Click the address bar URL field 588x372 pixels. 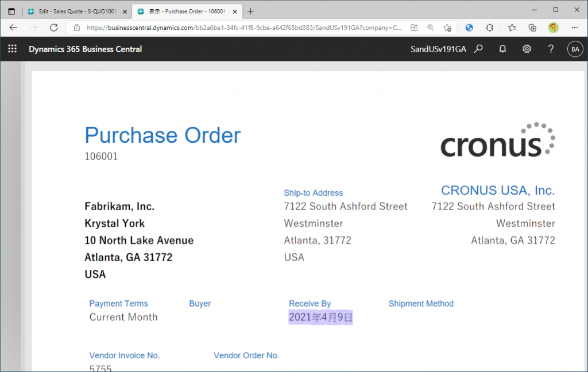241,28
